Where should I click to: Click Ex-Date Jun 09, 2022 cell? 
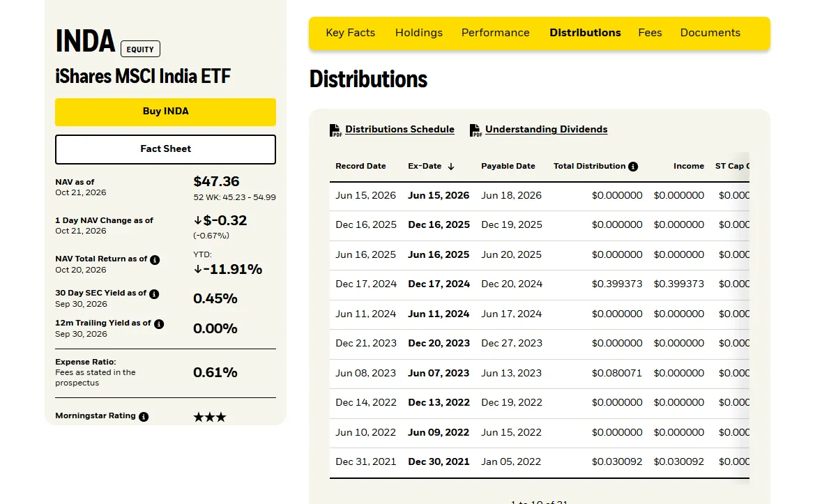pos(439,433)
